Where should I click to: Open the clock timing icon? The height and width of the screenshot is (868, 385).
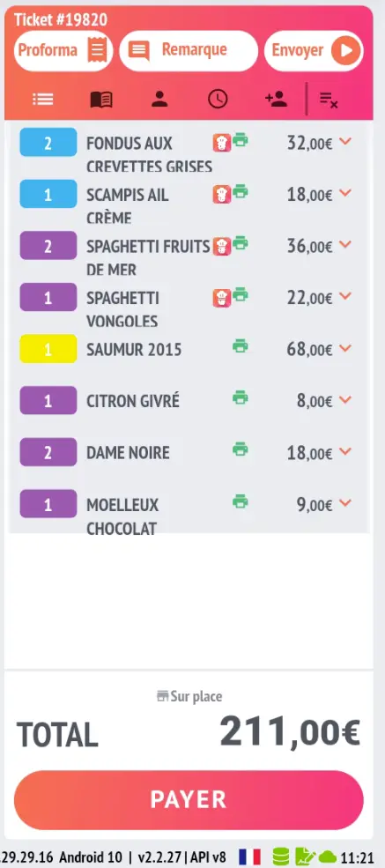point(218,100)
